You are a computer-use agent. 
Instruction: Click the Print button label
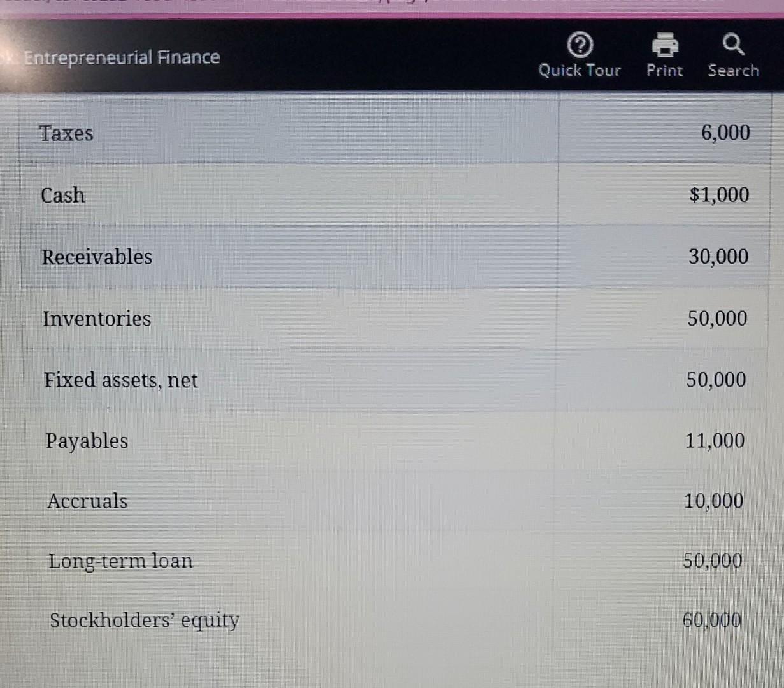coord(664,71)
